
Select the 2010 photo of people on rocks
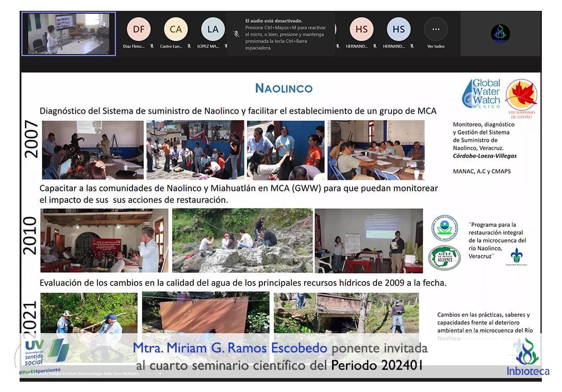coord(242,240)
